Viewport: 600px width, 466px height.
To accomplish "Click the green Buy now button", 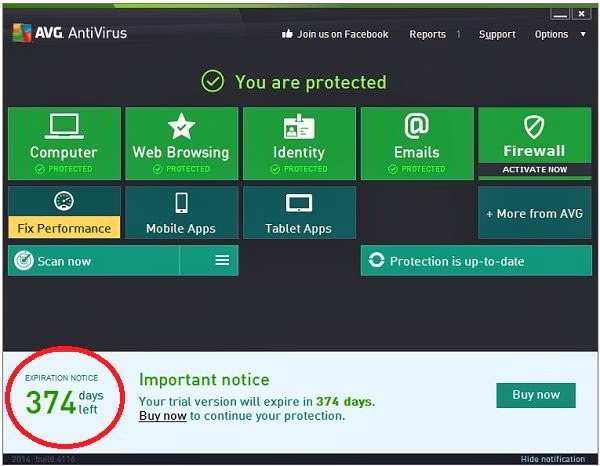I will (x=536, y=395).
